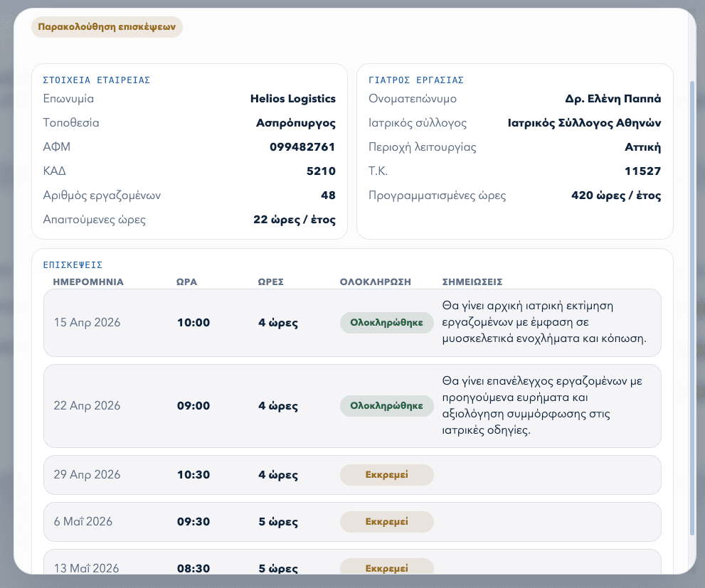705x588 pixels.
Task: Click the 10:30 time of 29 Απρ visit
Action: 194,475
